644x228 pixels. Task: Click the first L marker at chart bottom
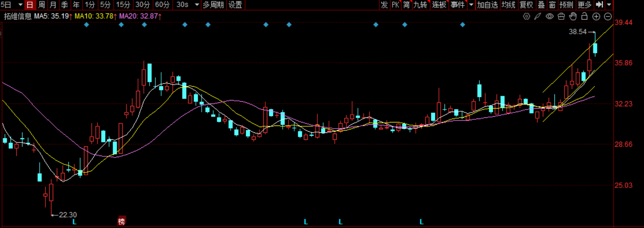tap(74, 222)
